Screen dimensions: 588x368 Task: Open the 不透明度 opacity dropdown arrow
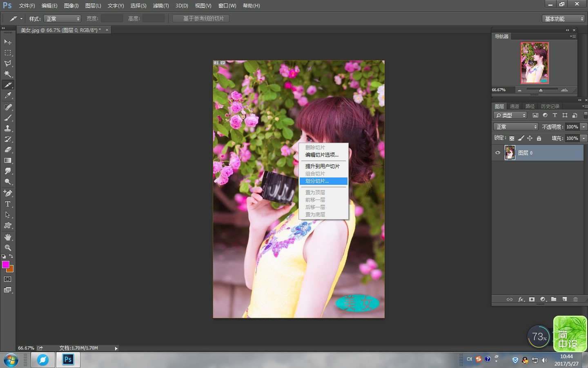pos(583,126)
